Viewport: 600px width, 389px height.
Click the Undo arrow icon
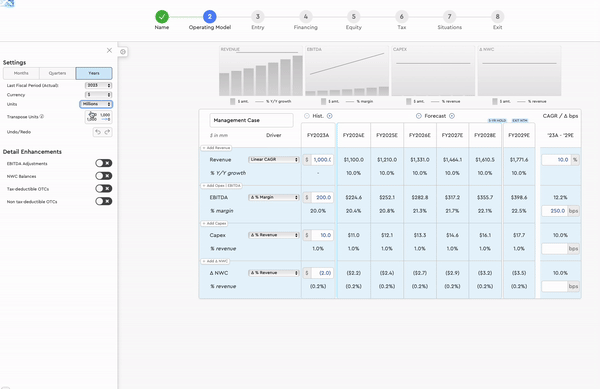[98, 132]
